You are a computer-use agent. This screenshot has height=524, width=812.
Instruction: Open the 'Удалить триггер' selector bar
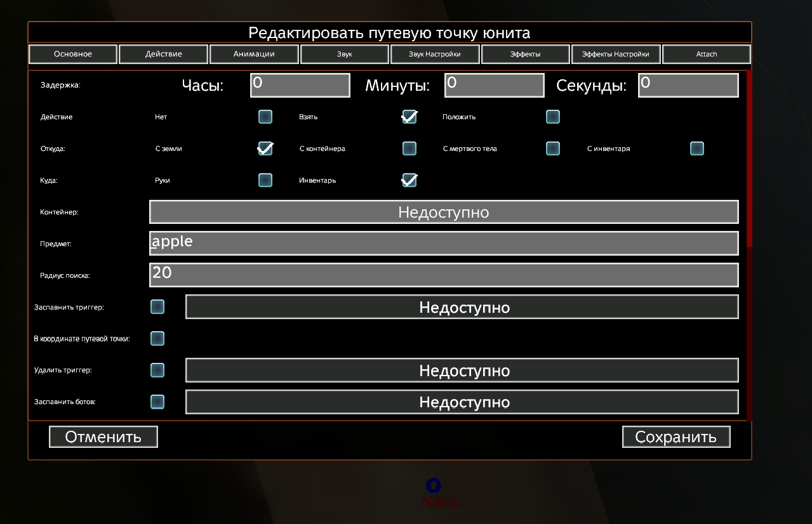tap(462, 370)
